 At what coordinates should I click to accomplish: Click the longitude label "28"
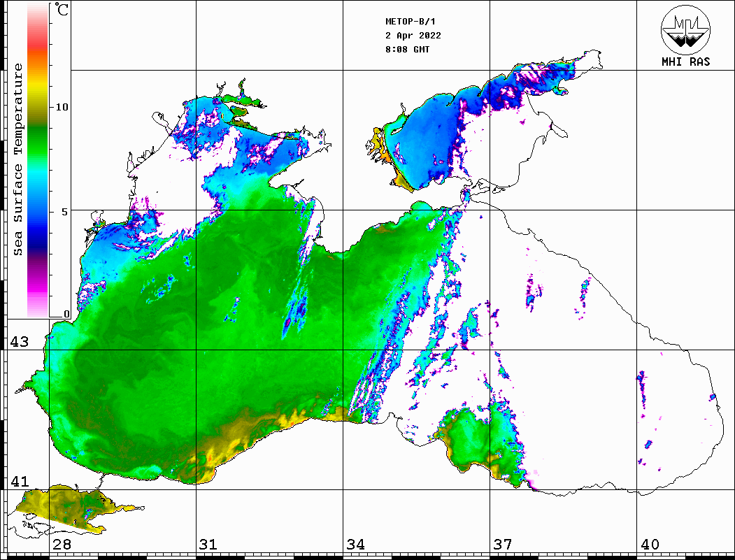click(62, 544)
